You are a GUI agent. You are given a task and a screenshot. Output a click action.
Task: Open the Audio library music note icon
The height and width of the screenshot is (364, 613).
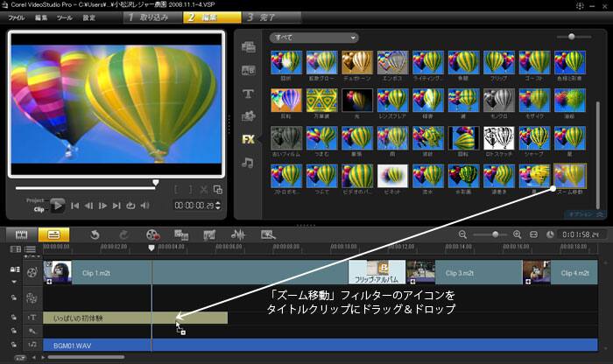[x=248, y=163]
